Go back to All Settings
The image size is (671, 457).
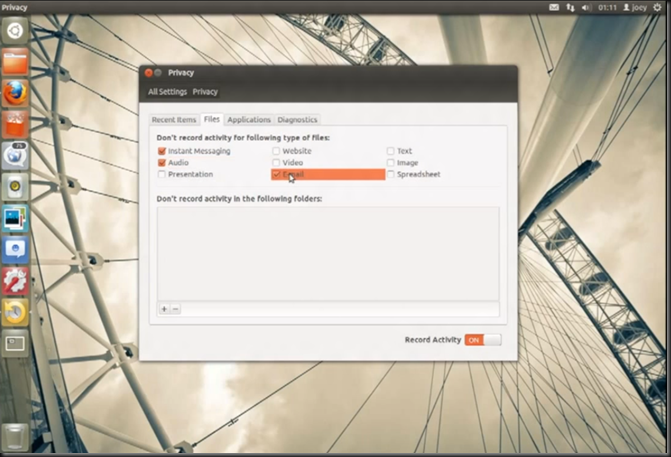[x=167, y=92]
